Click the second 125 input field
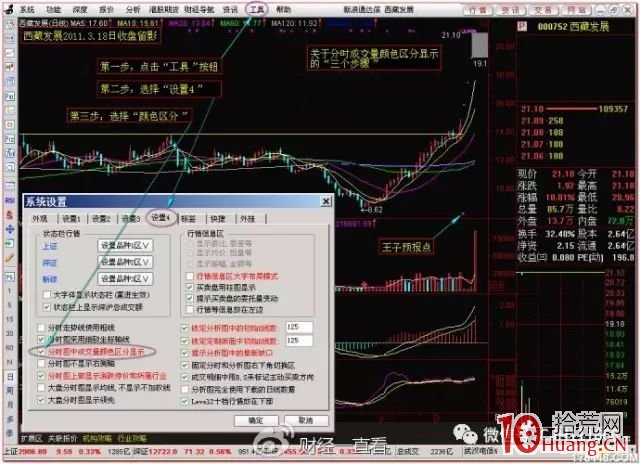Screen dimensions: 640x464 coord(299,340)
